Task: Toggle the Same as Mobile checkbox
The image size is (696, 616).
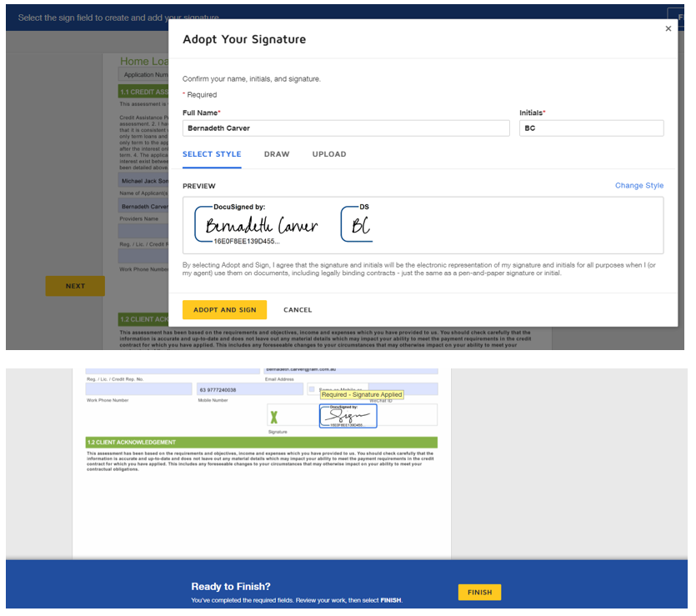Action: 312,389
